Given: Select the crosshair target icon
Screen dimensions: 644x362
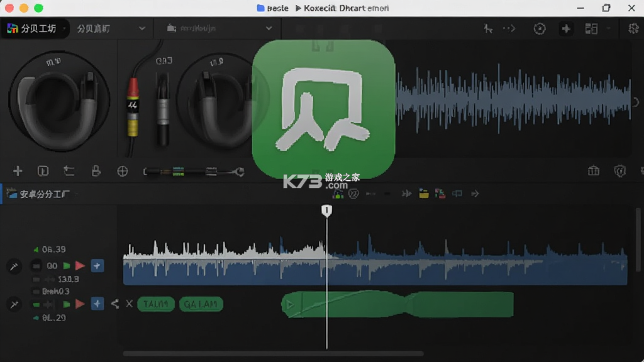Looking at the screenshot, I should pyautogui.click(x=123, y=171).
